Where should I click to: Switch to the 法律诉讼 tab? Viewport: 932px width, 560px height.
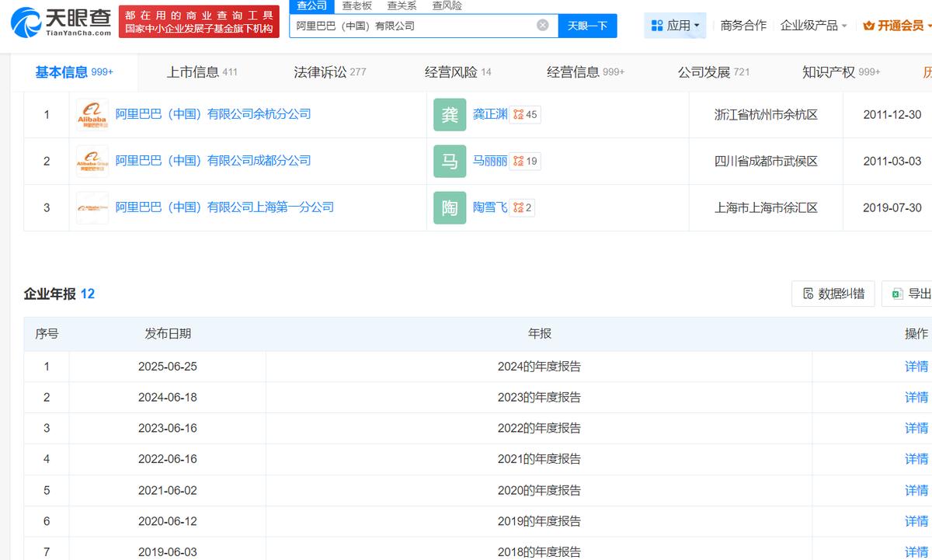point(329,72)
